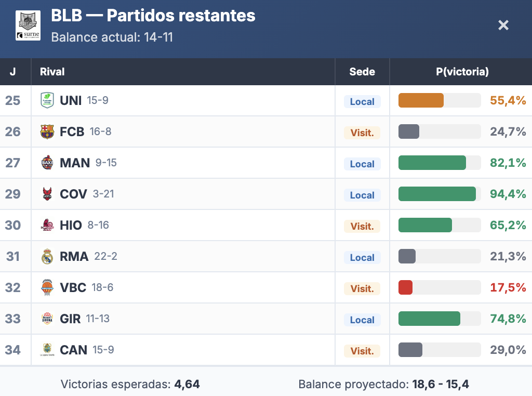Click the FC Barcelona crest icon

47,131
